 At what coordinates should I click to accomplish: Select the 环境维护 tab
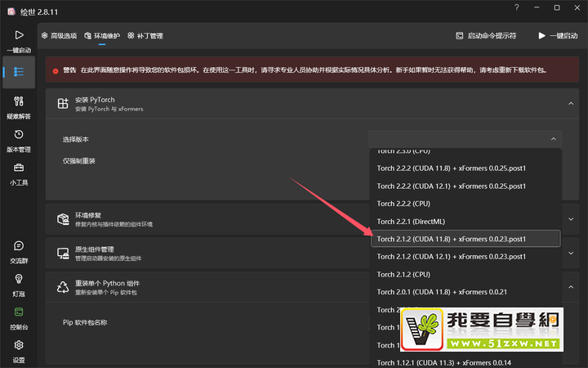pyautogui.click(x=102, y=36)
